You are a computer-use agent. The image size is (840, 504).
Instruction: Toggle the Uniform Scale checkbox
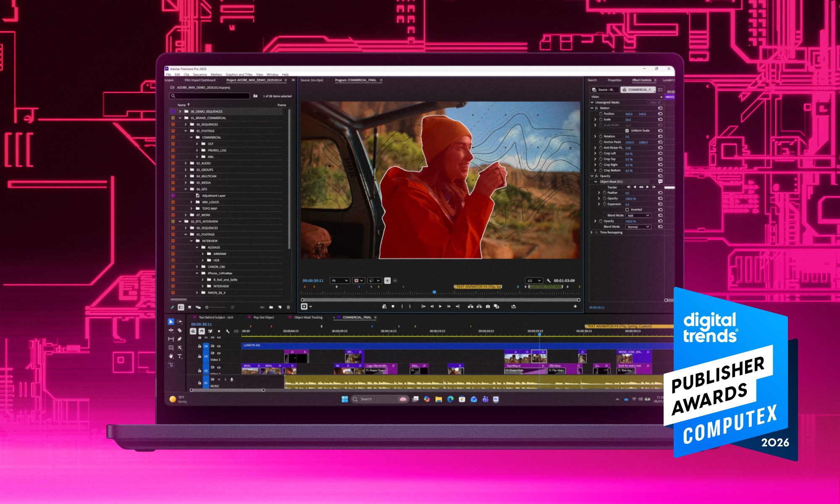click(627, 131)
